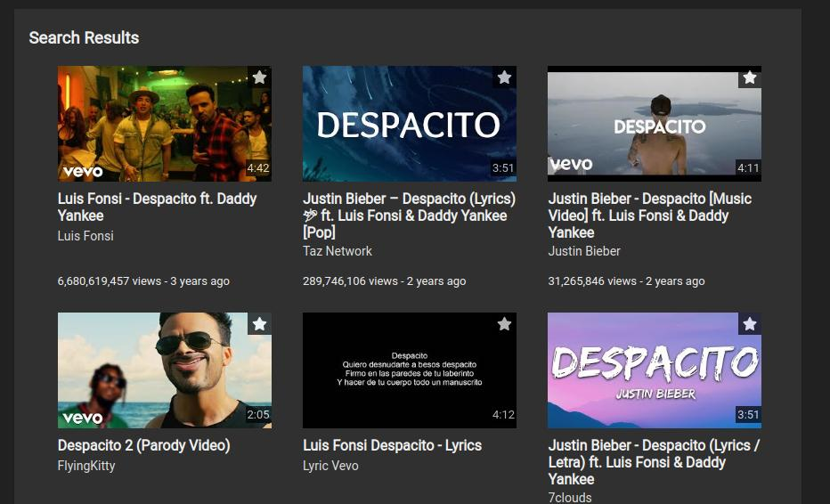Star the Despacito 2 Parody Video
Viewport: 830px width, 504px height.
click(259, 324)
